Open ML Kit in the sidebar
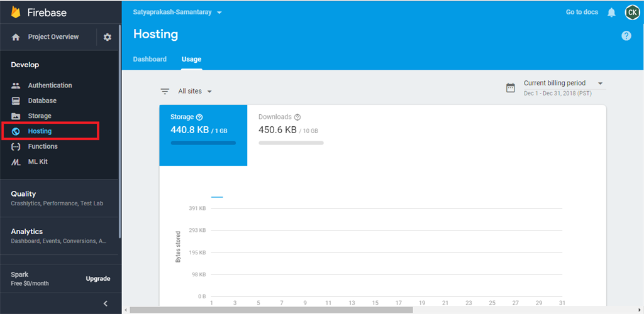Viewport: 644px width, 314px height. point(38,161)
